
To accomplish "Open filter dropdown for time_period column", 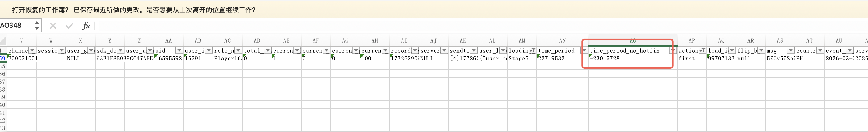I will [584, 50].
